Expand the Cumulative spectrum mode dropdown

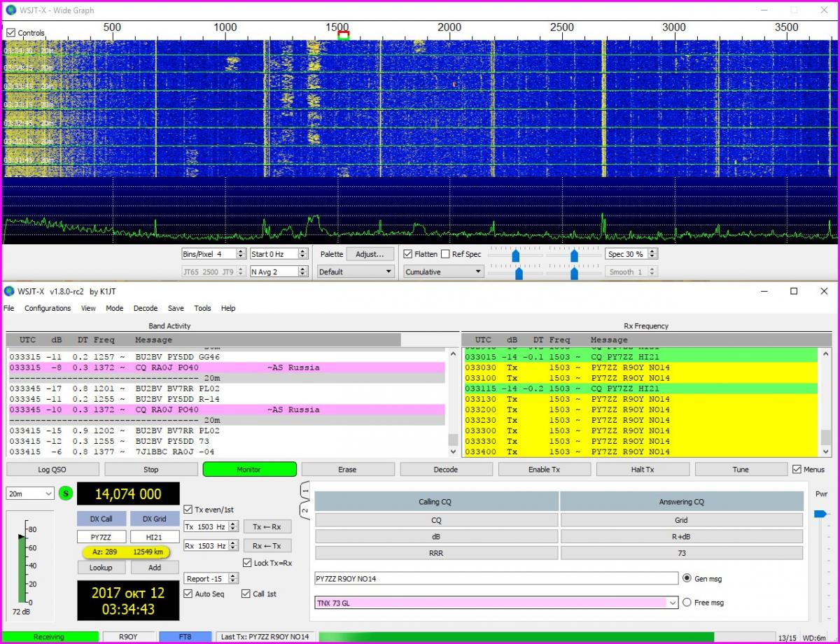tap(444, 272)
